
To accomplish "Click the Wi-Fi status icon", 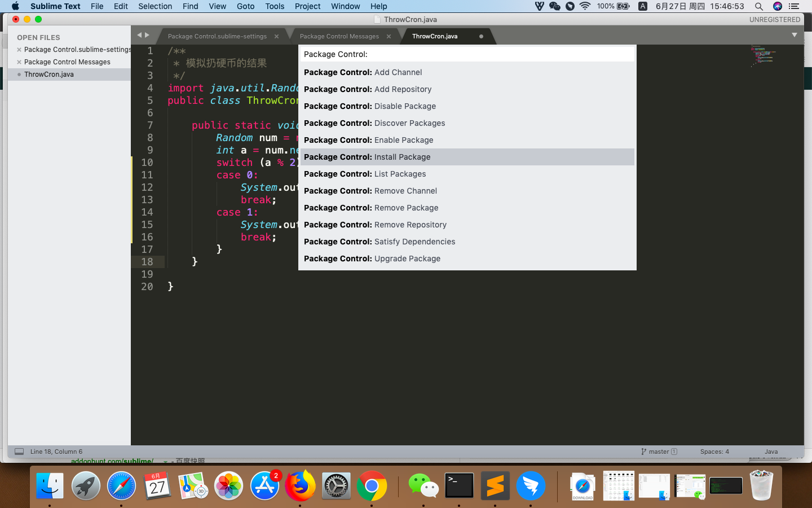I will 585,6.
